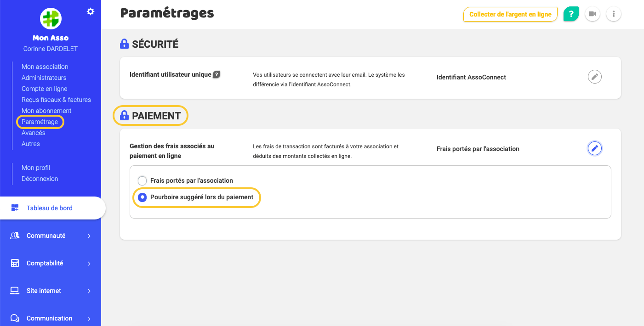644x326 pixels.
Task: Click the Mon Asso logo
Action: coord(51,18)
